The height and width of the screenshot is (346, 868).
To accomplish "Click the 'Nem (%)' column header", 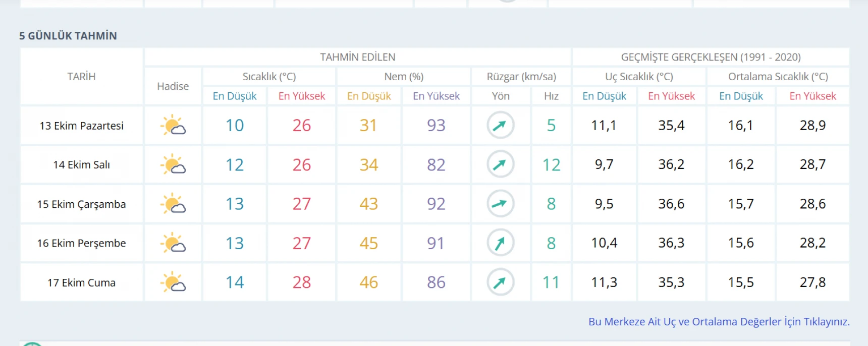I will click(403, 77).
